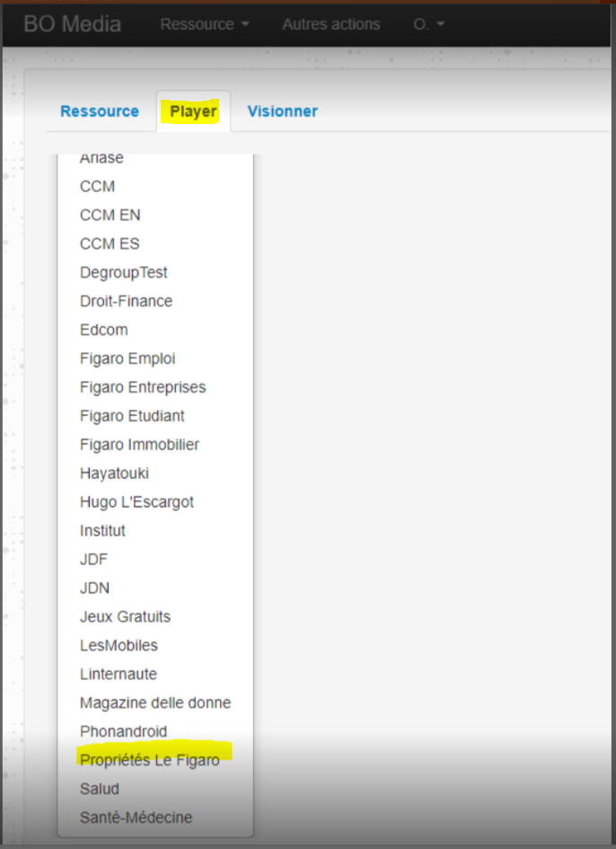The width and height of the screenshot is (616, 849).
Task: Choose Droit-Finance entry
Action: pos(126,301)
